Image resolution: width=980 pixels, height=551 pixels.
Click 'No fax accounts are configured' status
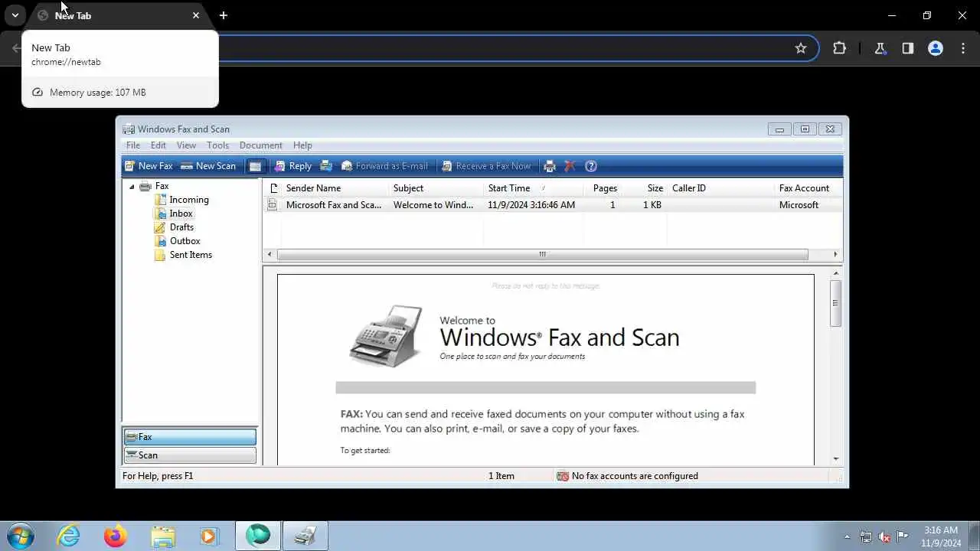tap(635, 476)
